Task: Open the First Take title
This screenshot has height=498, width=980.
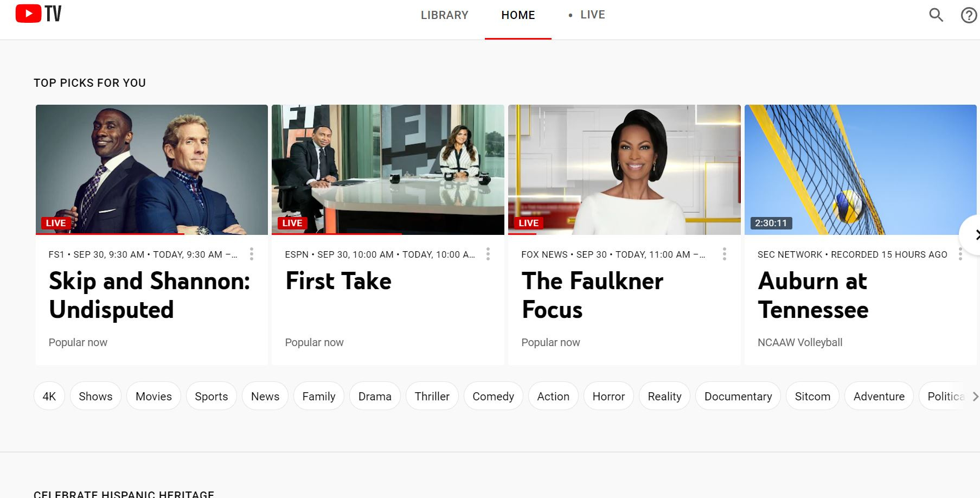Action: click(x=338, y=281)
